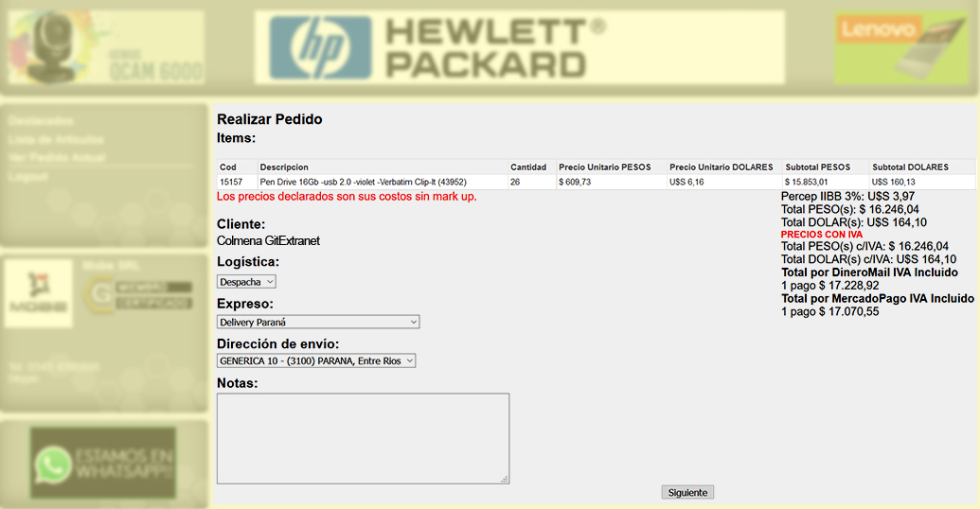Click the Pen Drive item description
980x509 pixels.
tap(364, 182)
